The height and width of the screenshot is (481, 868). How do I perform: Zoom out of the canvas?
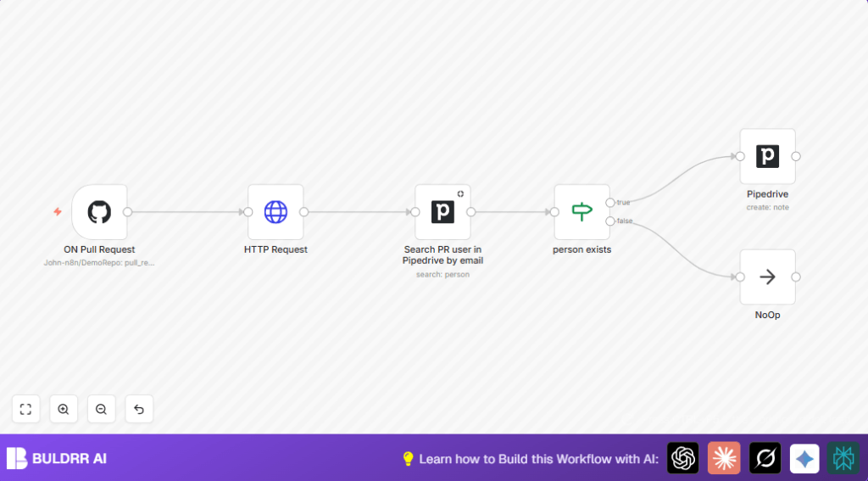point(102,409)
